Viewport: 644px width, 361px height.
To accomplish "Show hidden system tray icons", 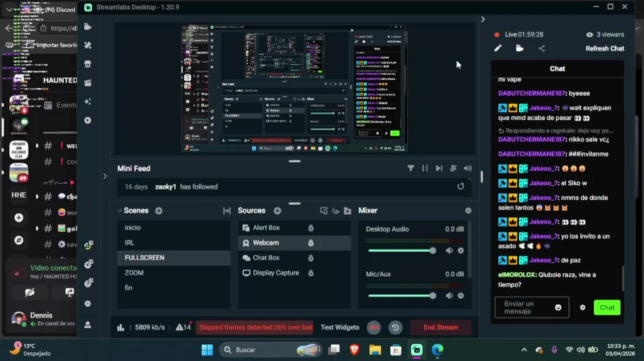I will pyautogui.click(x=524, y=350).
